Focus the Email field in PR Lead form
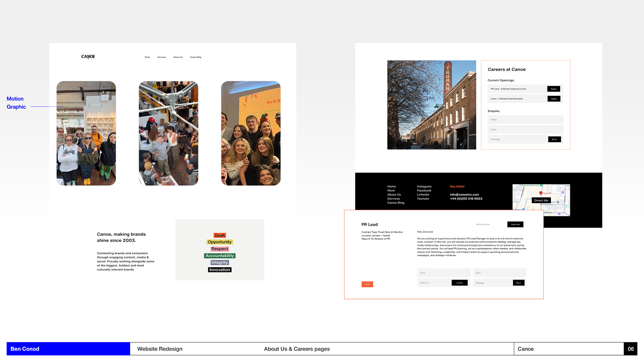Image resolution: width=644 pixels, height=362 pixels. 499,273
